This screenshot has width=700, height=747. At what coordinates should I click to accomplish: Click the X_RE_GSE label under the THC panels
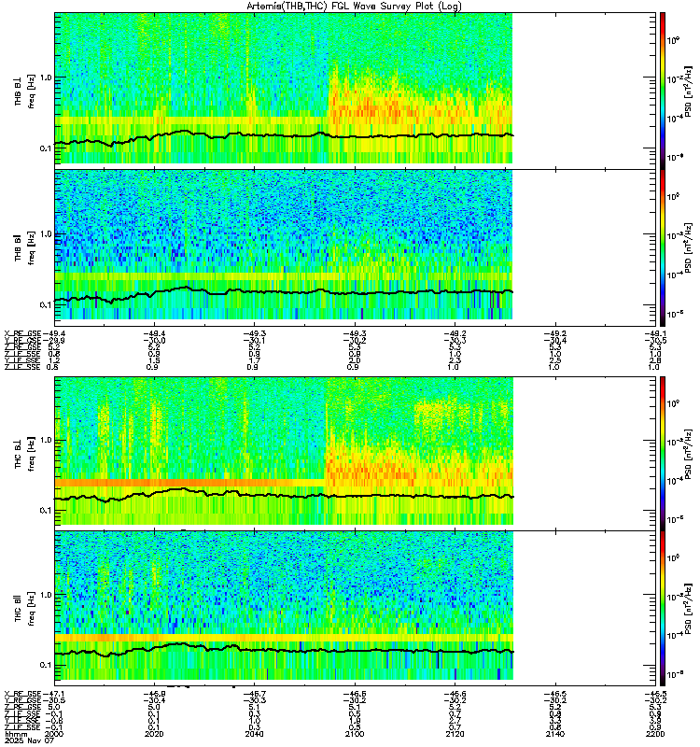click(x=22, y=694)
